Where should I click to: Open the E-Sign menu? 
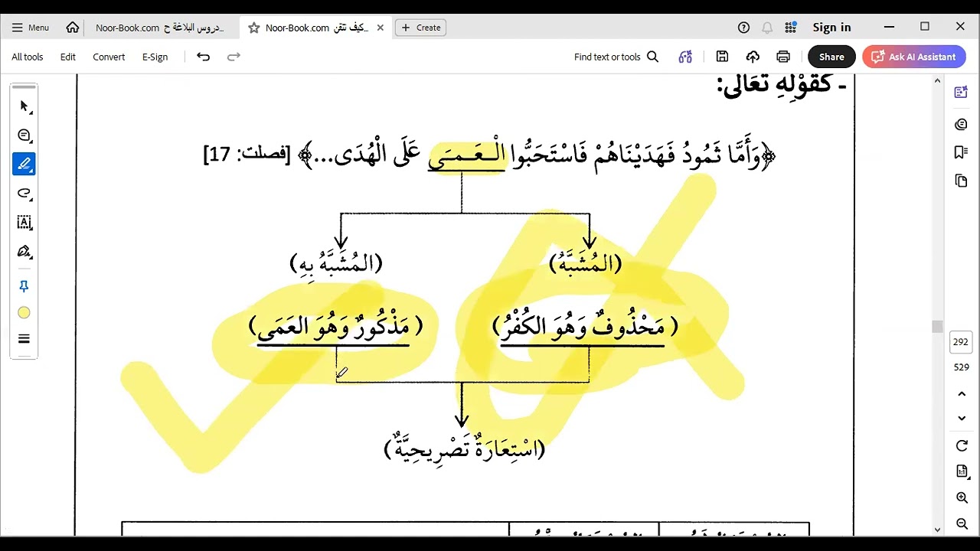pos(155,57)
